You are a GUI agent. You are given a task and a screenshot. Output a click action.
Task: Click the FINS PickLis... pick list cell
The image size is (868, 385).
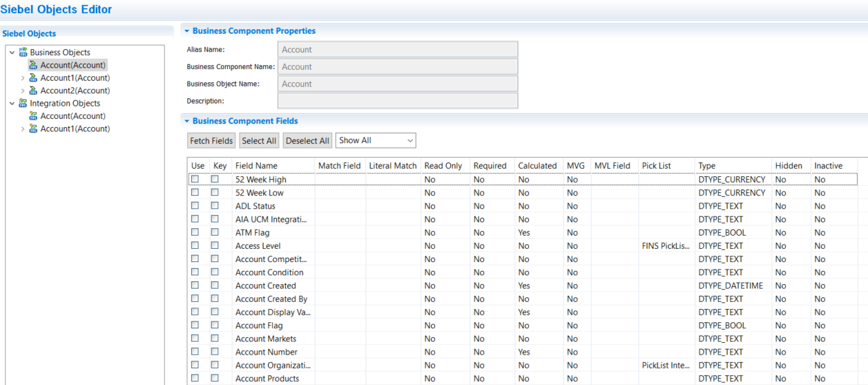point(666,245)
